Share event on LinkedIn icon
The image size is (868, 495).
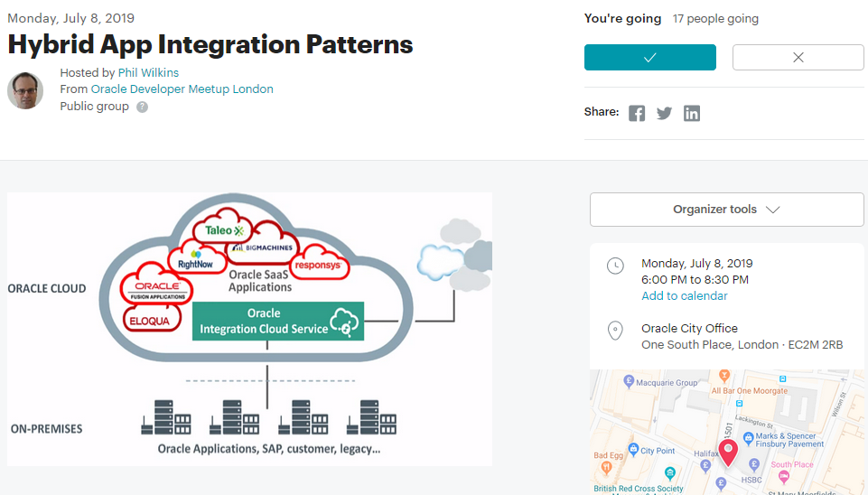point(692,113)
